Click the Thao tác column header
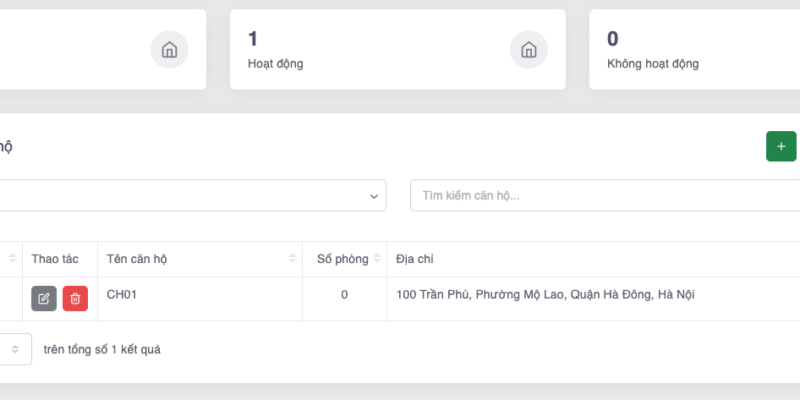This screenshot has width=800, height=400. click(x=55, y=259)
